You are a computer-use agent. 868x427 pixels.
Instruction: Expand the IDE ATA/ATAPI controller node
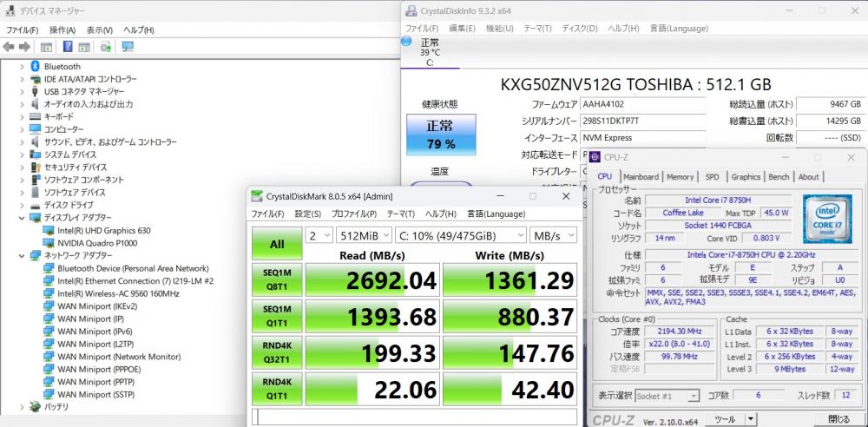pos(22,79)
